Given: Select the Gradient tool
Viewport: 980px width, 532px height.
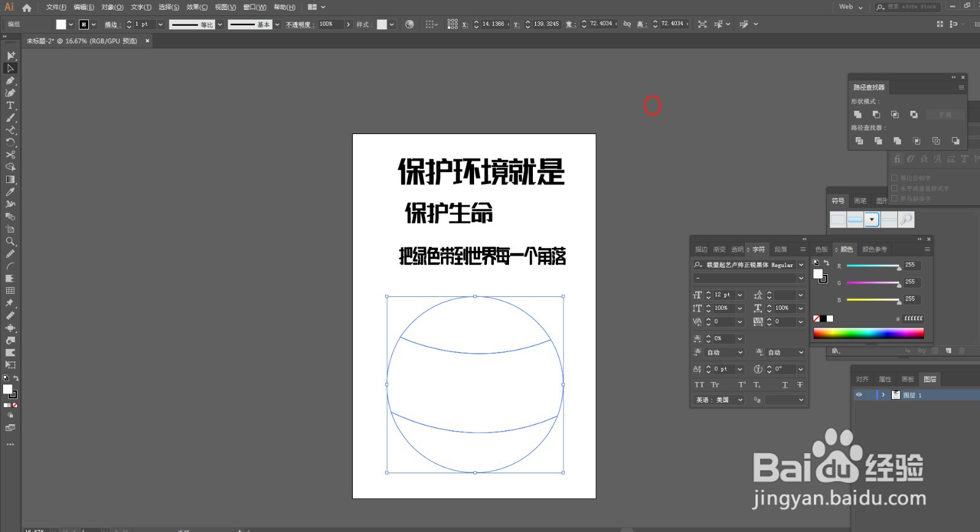Looking at the screenshot, I should [10, 179].
